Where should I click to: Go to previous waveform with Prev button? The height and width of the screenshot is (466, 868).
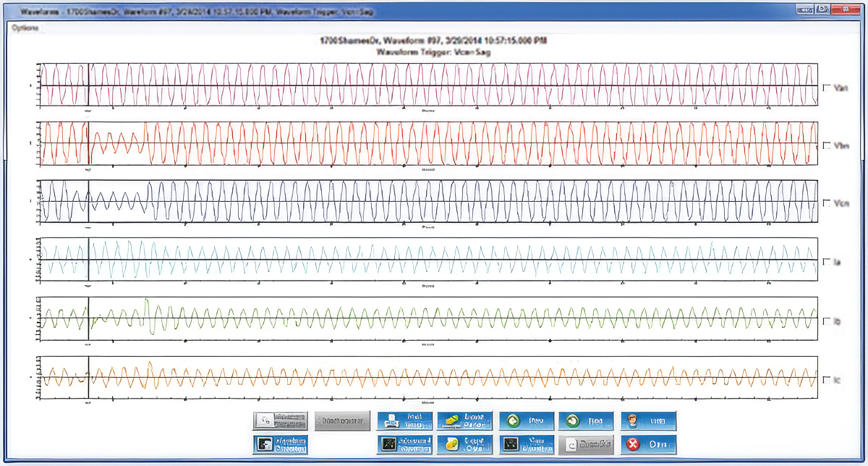528,421
